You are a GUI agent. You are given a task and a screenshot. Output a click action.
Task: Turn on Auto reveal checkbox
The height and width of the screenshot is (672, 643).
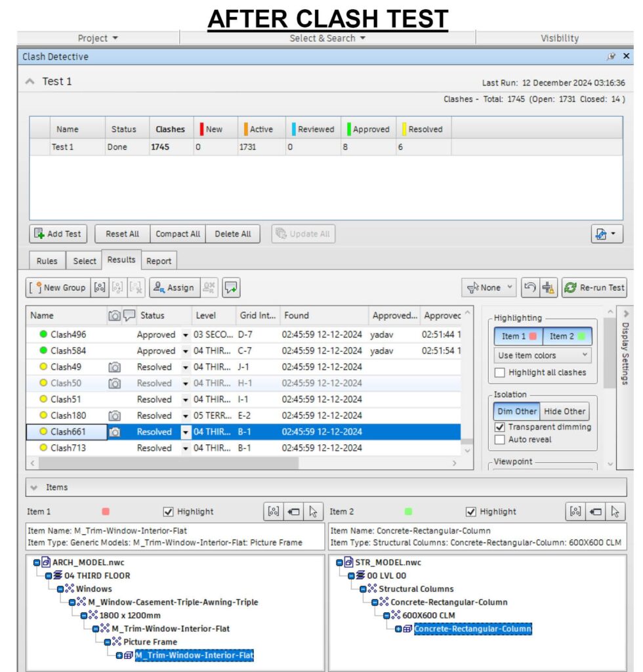[500, 440]
